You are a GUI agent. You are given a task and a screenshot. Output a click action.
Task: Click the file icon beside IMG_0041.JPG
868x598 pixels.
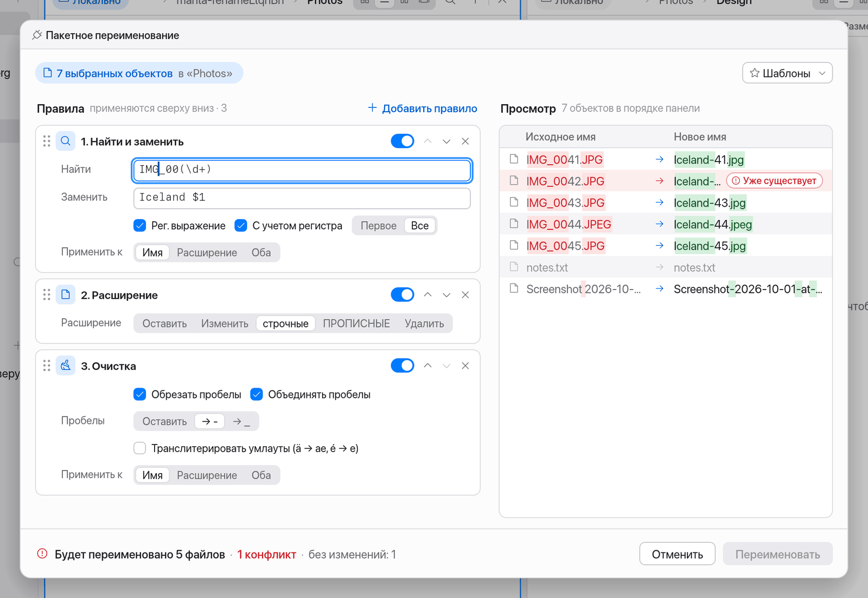pos(514,159)
